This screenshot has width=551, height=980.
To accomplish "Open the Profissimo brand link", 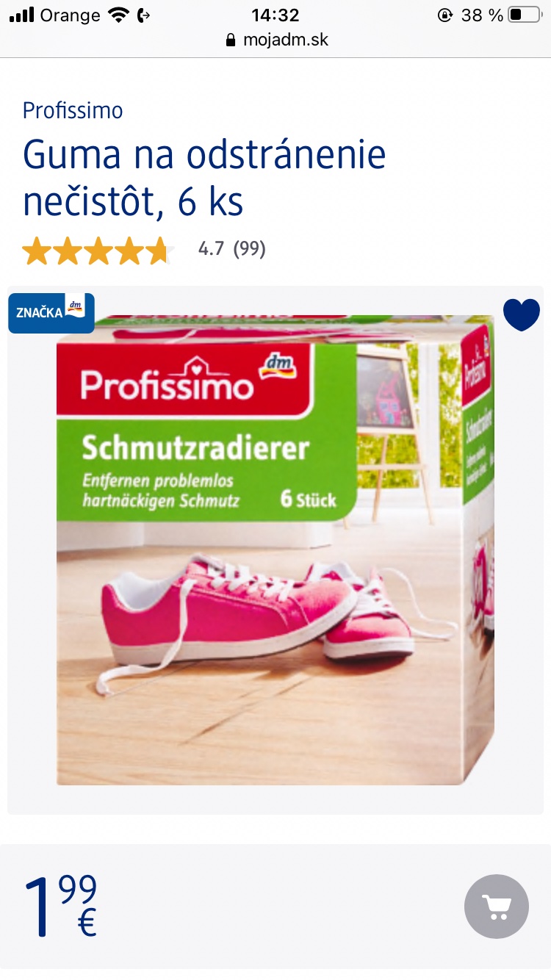I will point(73,111).
